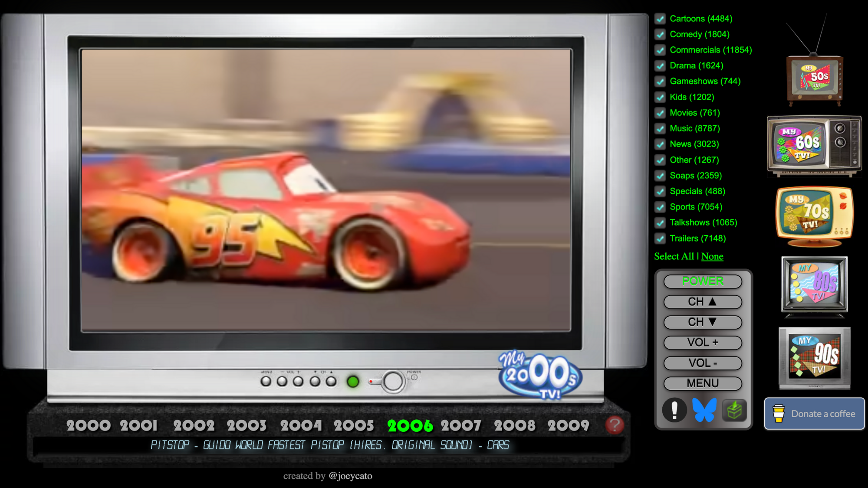Go to My 90s TV

[x=814, y=357]
